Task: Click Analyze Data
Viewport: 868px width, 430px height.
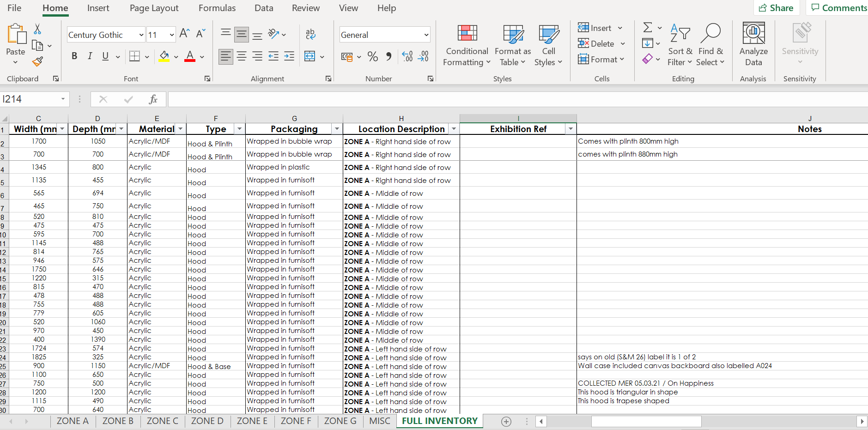Action: (753, 45)
